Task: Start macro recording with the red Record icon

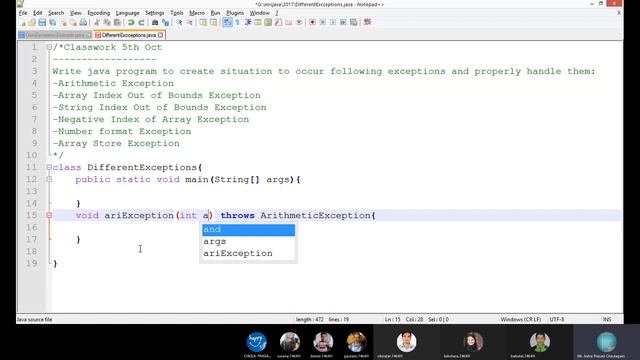Action: tap(312, 22)
